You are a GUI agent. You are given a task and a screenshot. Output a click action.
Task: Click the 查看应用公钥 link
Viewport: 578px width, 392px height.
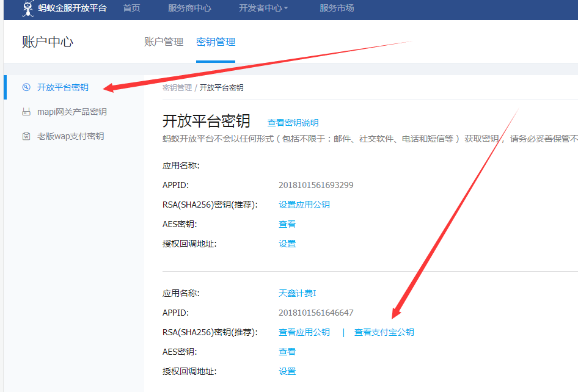point(304,332)
